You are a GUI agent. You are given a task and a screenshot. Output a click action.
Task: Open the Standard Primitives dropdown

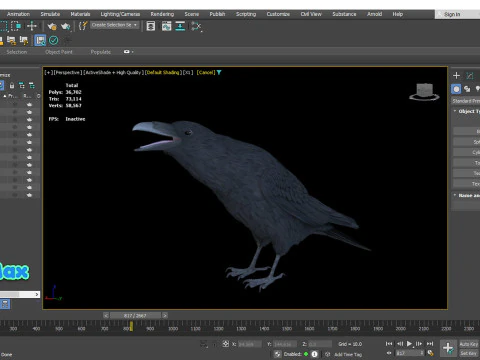point(466,101)
